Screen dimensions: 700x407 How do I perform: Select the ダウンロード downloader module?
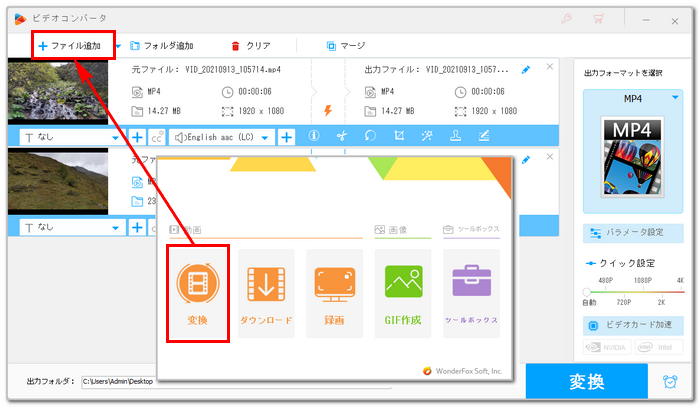click(266, 293)
